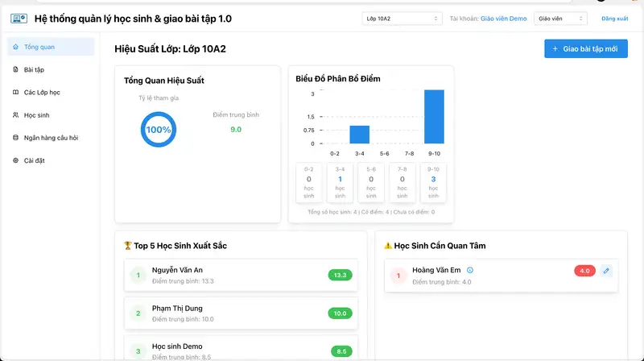Click the gear icon beside Cài đặt

(15, 160)
